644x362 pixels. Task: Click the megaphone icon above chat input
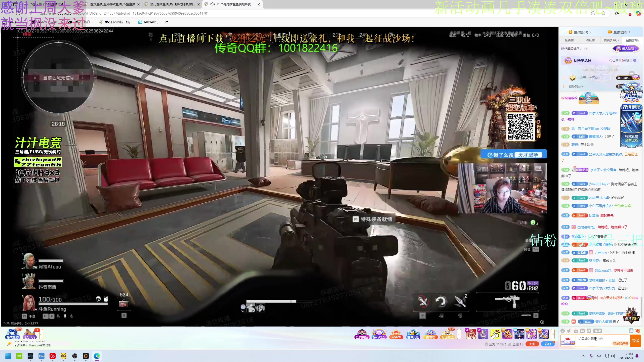pyautogui.click(x=569, y=331)
